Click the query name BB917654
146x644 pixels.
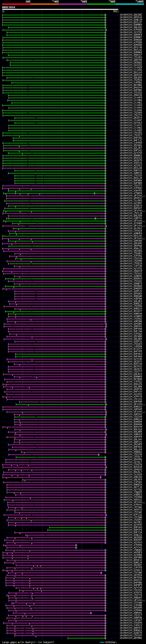8,8
